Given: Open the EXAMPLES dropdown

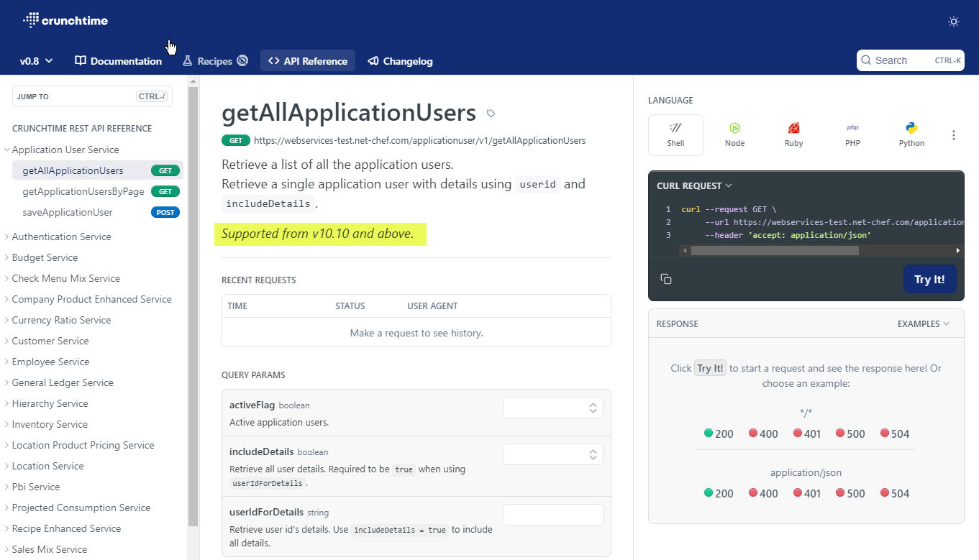Looking at the screenshot, I should pos(924,323).
